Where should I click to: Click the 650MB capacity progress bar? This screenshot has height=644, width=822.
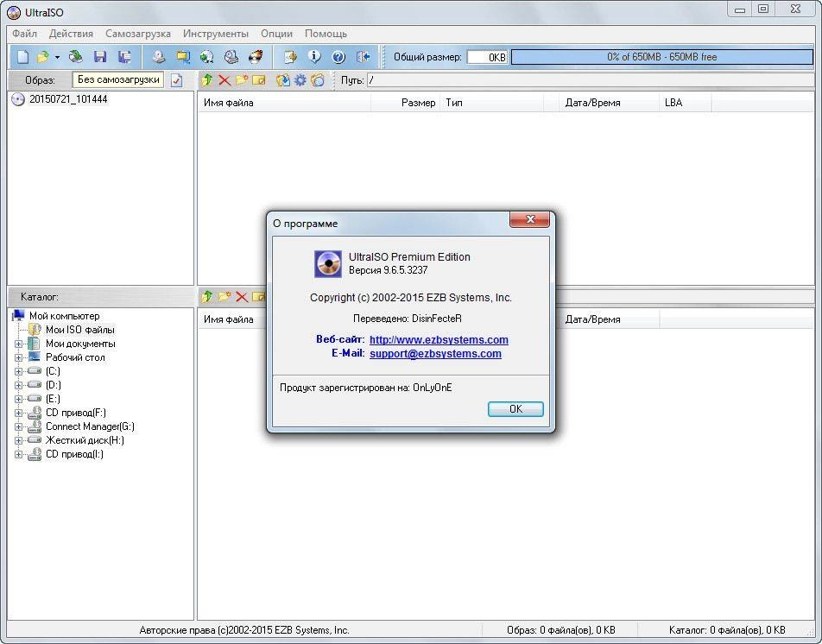click(x=662, y=57)
